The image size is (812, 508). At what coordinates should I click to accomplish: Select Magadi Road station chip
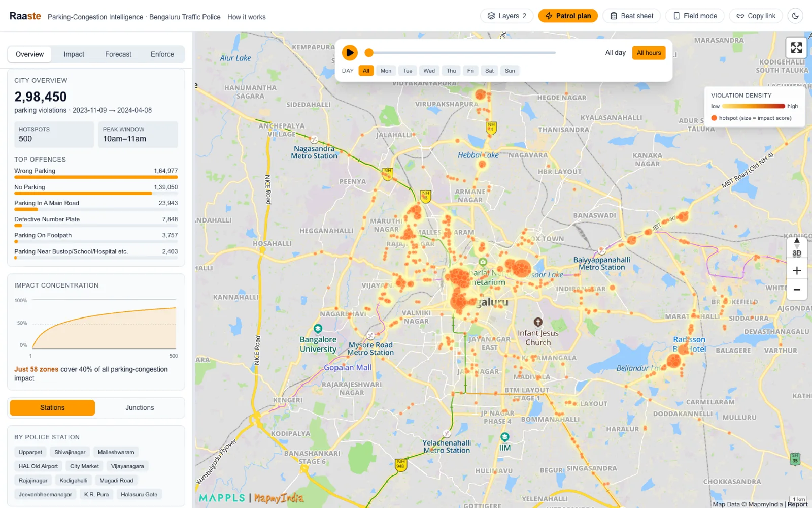pos(116,481)
